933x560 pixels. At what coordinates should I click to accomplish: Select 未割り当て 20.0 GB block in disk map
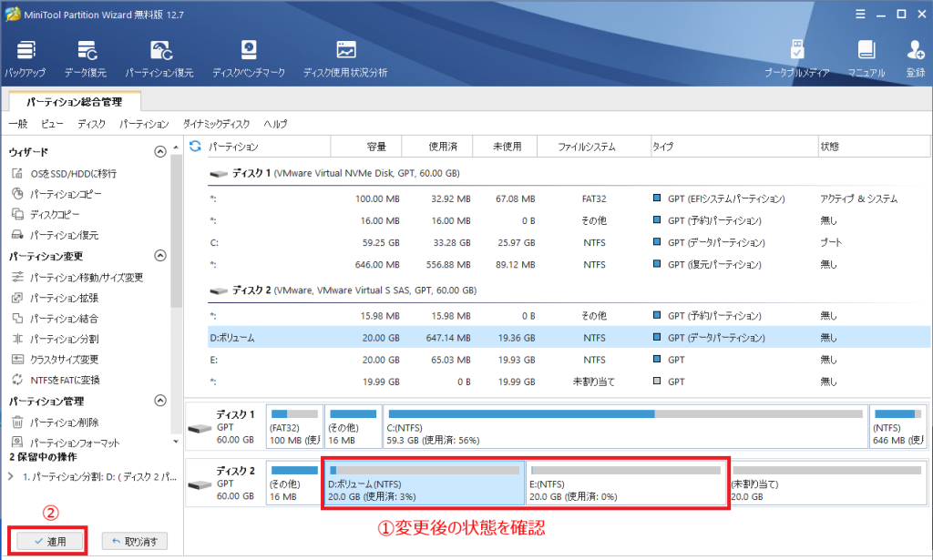click(x=827, y=483)
